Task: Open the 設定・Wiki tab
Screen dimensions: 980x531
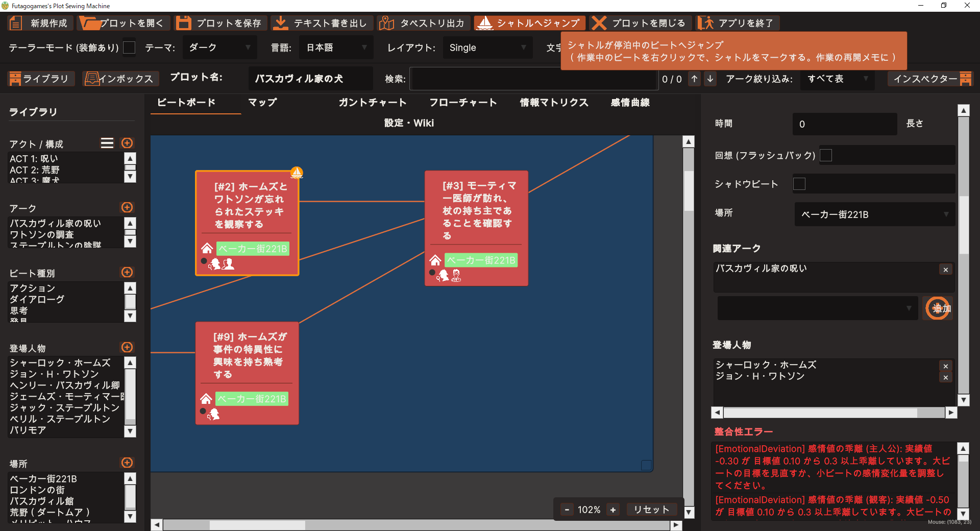Action: click(409, 123)
